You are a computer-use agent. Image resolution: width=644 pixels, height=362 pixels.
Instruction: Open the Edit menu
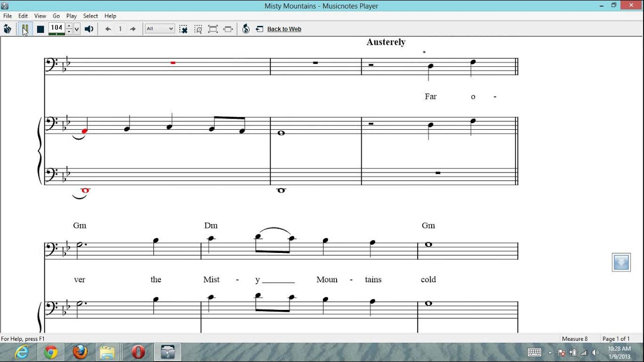coord(23,16)
